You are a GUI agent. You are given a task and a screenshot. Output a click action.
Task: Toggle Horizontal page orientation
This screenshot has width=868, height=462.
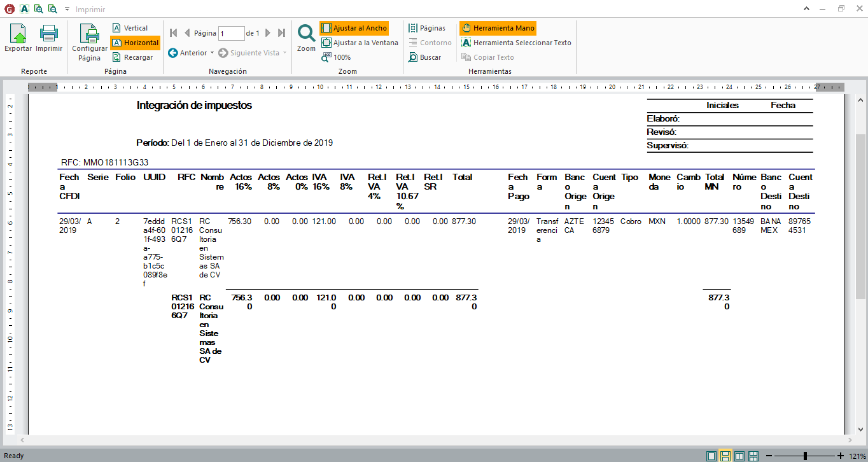click(x=134, y=43)
